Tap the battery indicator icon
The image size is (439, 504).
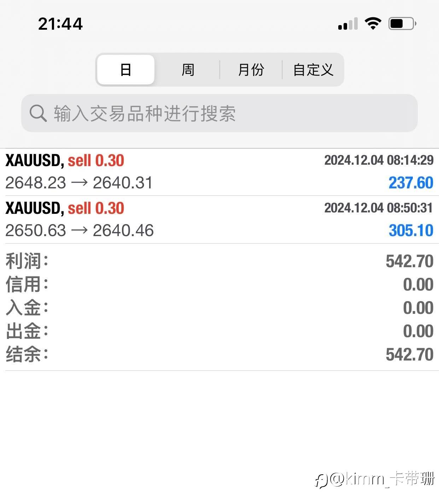(402, 24)
